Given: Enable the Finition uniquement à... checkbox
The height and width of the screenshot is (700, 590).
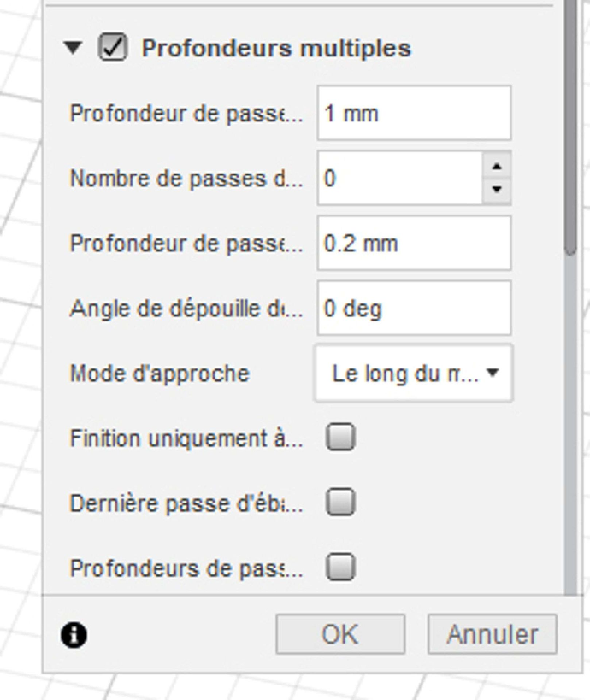Looking at the screenshot, I should [341, 437].
